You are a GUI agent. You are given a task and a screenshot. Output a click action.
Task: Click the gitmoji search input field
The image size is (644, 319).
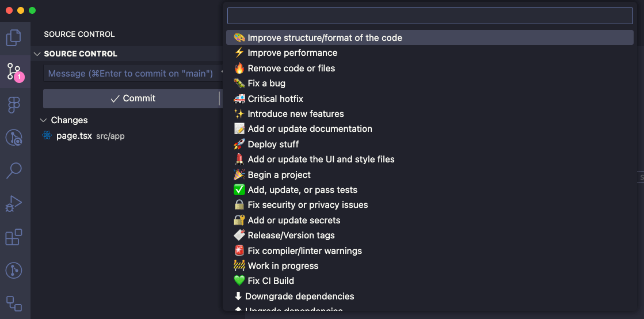[x=429, y=16]
